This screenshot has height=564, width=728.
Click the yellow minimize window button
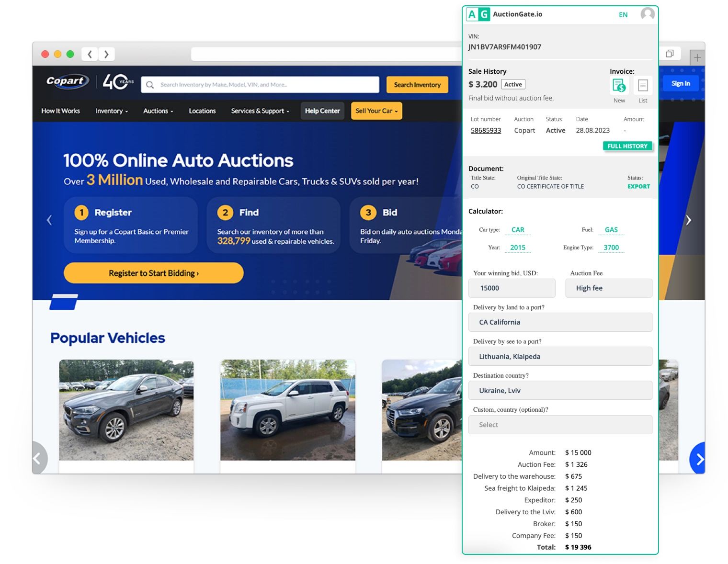(x=57, y=54)
